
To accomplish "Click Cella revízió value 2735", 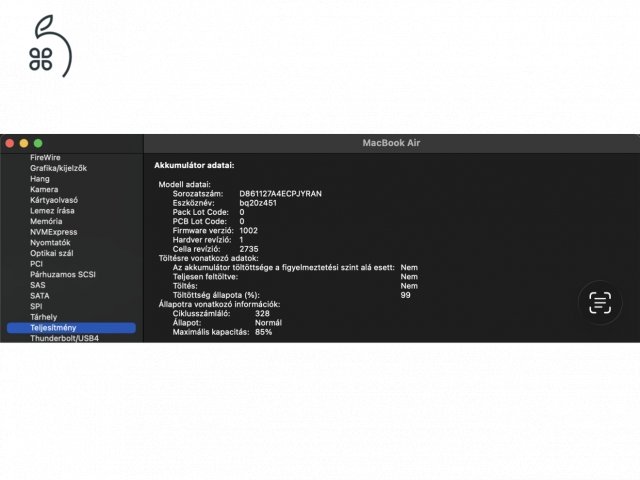I will 249,249.
